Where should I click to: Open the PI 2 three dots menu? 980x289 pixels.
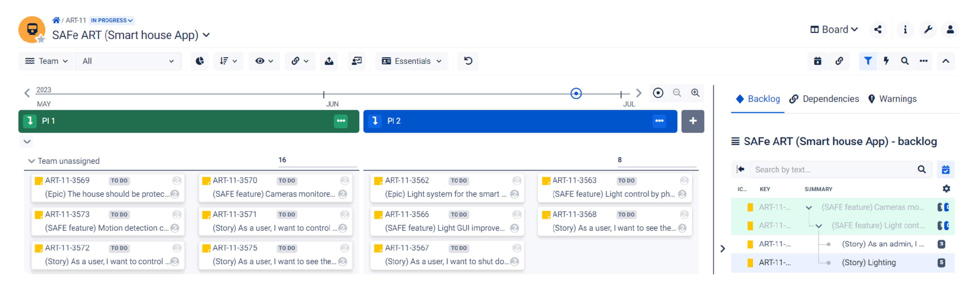[x=659, y=121]
